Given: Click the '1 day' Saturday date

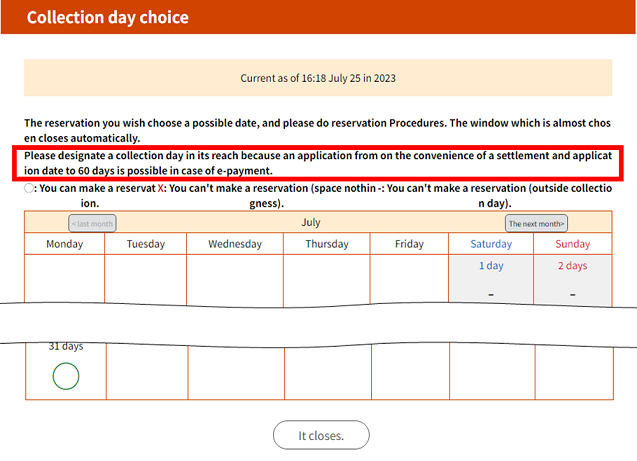Looking at the screenshot, I should coord(491,266).
